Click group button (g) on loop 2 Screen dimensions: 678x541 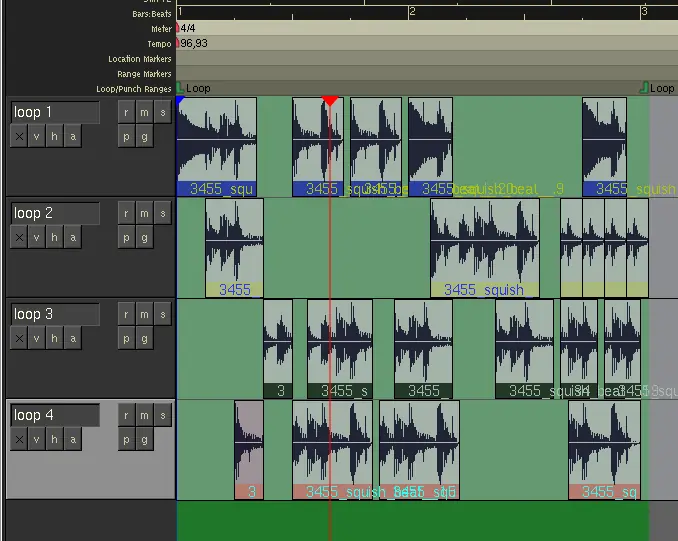144,238
